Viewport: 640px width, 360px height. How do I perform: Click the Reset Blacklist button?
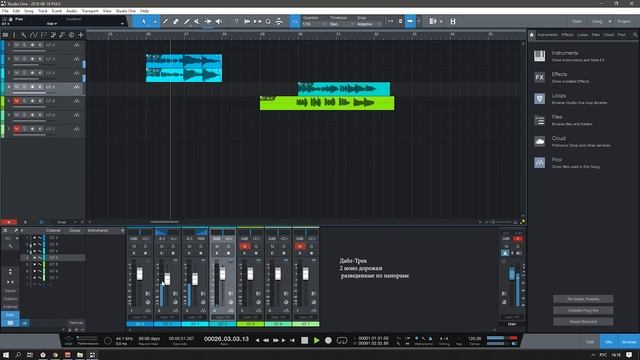tap(583, 322)
